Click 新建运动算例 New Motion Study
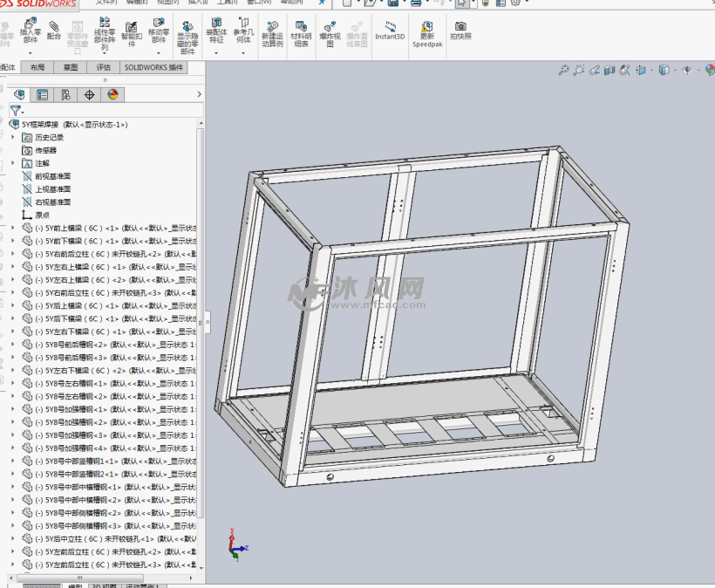Image resolution: width=715 pixels, height=588 pixels. (272, 34)
